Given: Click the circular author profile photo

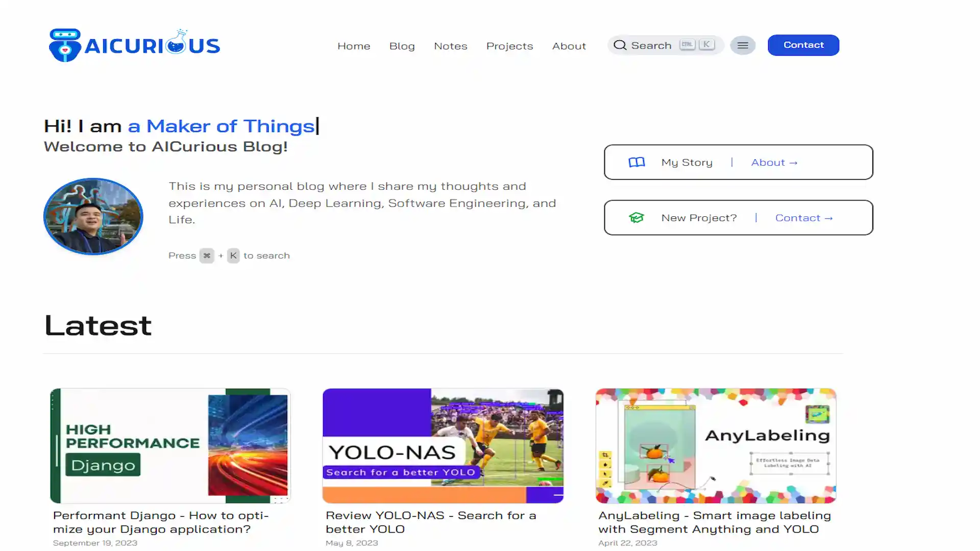Looking at the screenshot, I should 93,216.
